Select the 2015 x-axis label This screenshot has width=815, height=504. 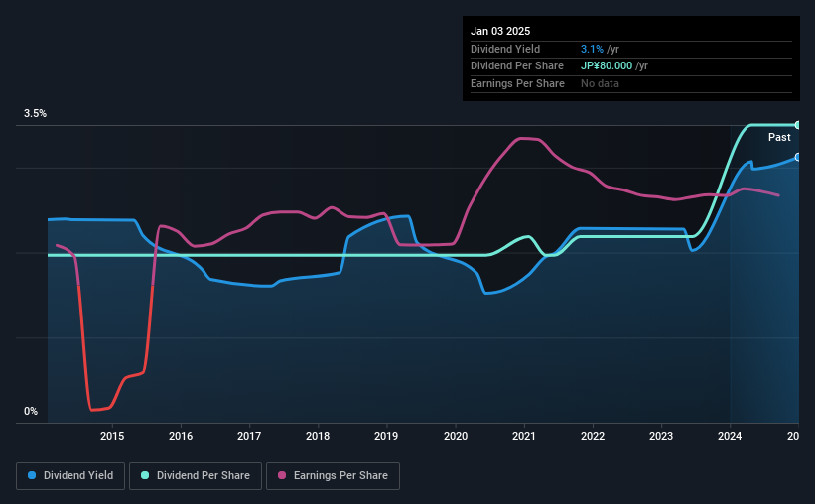[112, 436]
